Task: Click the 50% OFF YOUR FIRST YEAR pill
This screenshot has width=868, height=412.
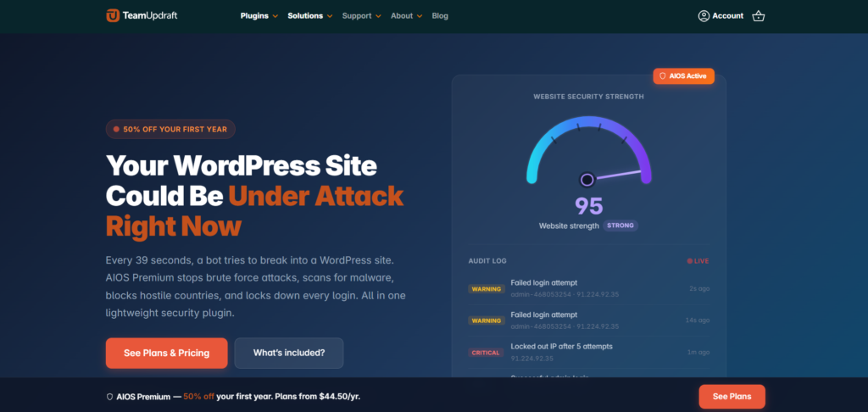Action: point(170,129)
